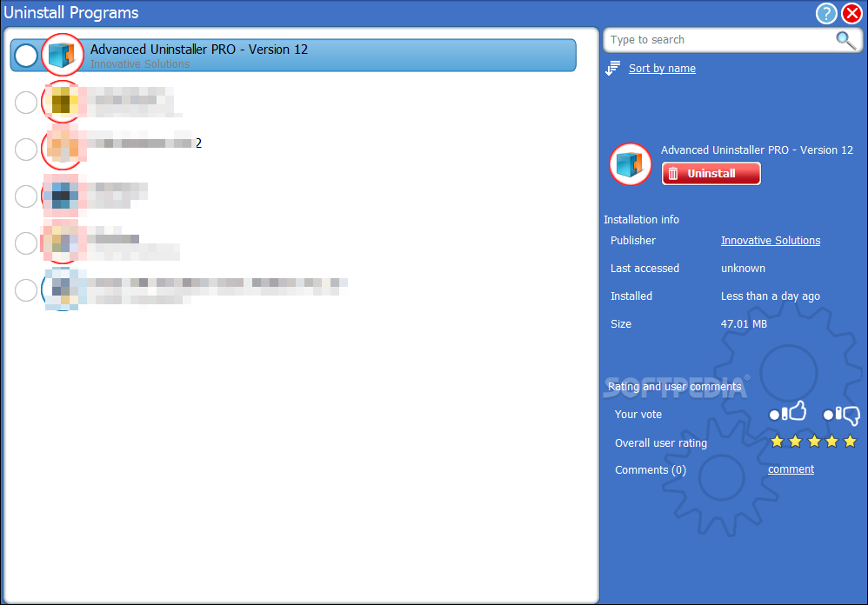Image resolution: width=868 pixels, height=605 pixels.
Task: Select the radio button of the fourth program
Action: point(25,196)
